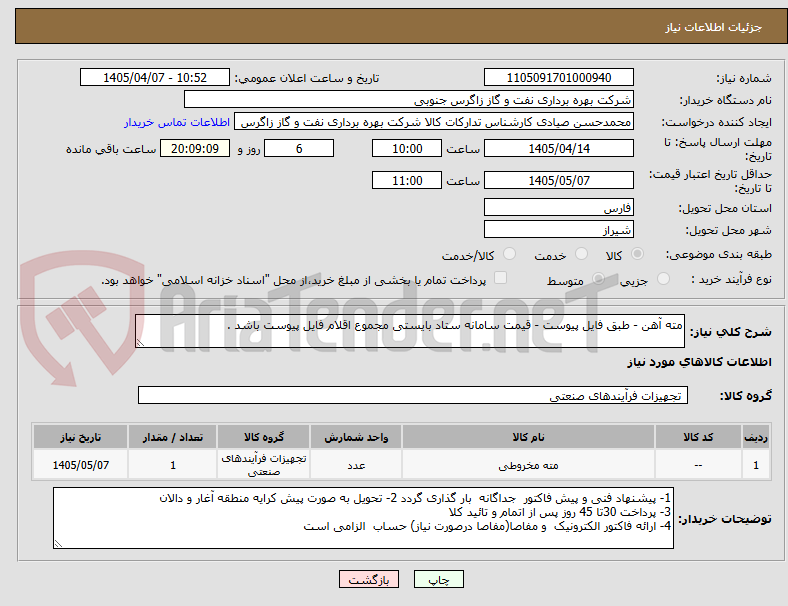
Task: Click the need number field 1105091701000940
Action: [559, 77]
